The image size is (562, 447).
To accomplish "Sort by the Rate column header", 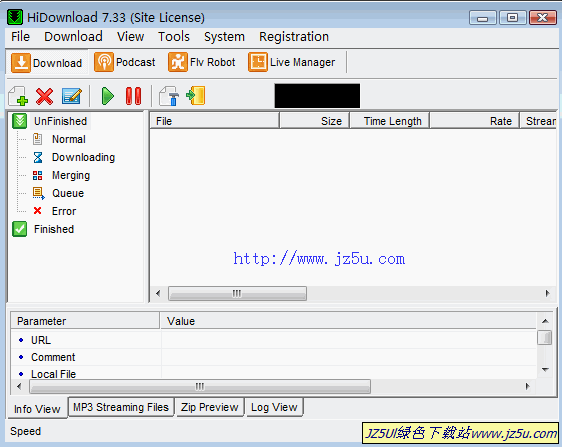I will (475, 121).
